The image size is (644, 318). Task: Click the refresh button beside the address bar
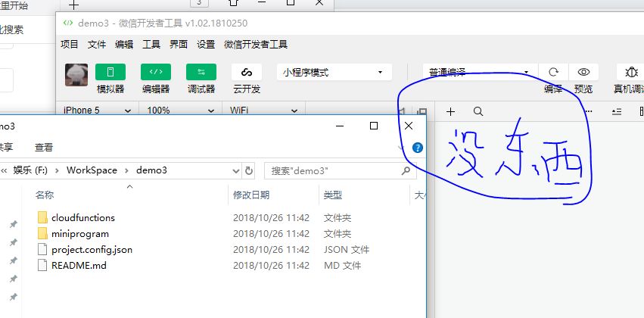coord(248,170)
